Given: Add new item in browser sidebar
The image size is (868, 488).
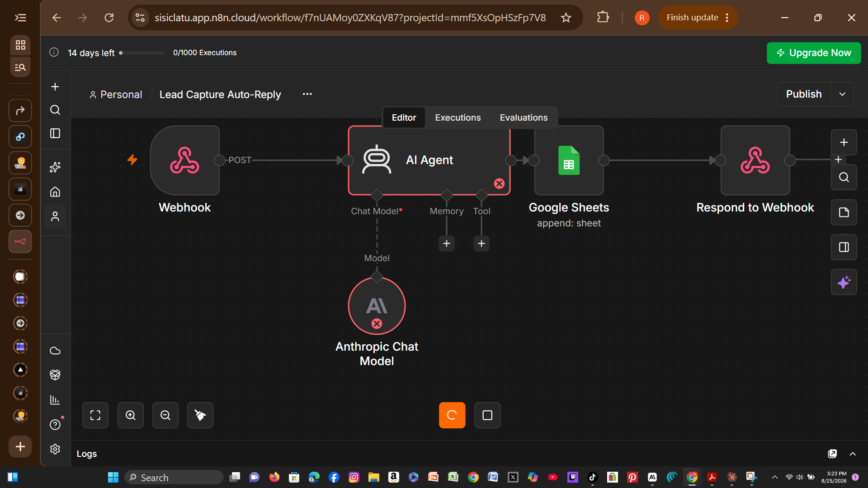Looking at the screenshot, I should [20, 446].
